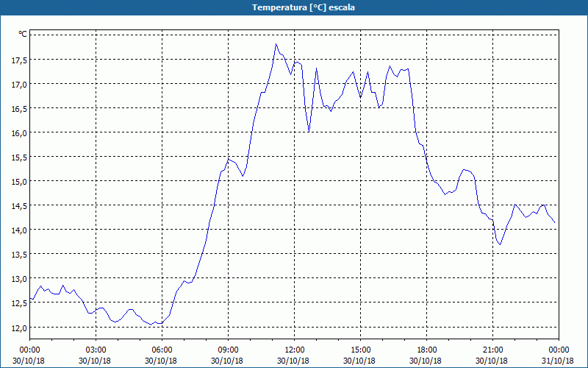Select the 30/10/18 date under 09:00
The image size is (588, 368).
point(227,361)
